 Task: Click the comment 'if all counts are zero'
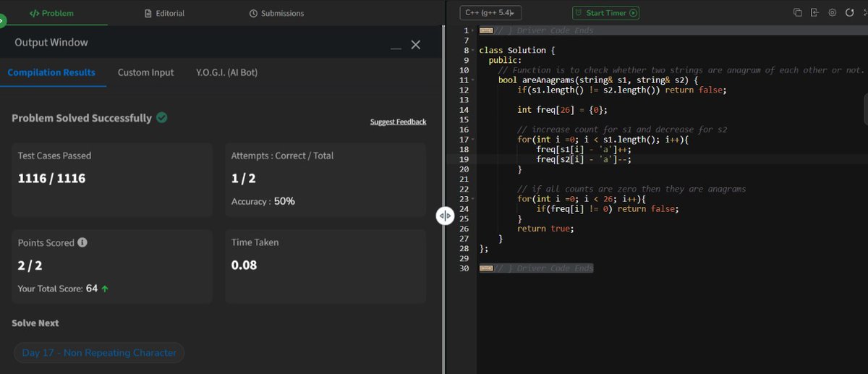point(631,190)
